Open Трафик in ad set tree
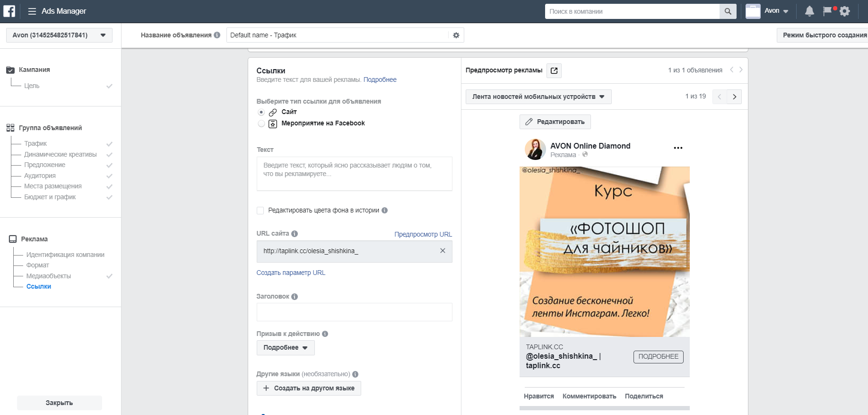 point(35,144)
